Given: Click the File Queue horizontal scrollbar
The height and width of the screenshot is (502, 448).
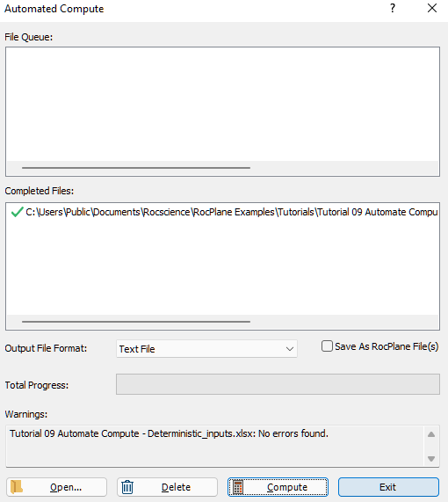Looking at the screenshot, I should coord(136,167).
